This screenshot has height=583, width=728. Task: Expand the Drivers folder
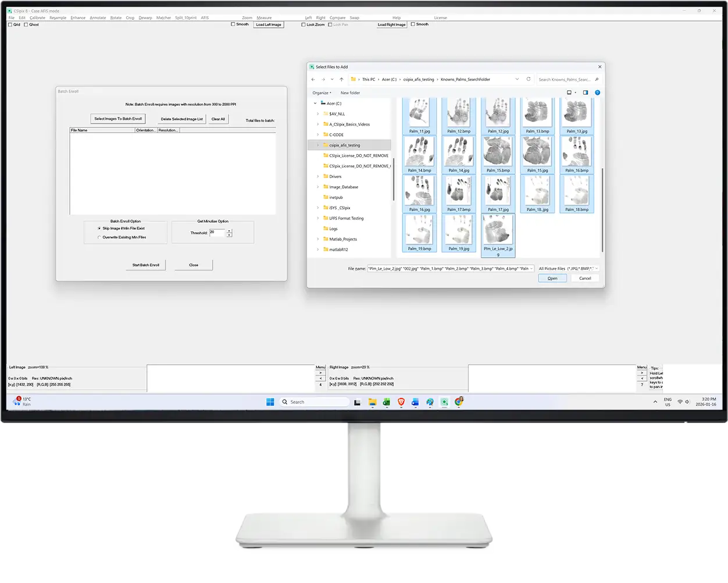tap(318, 177)
